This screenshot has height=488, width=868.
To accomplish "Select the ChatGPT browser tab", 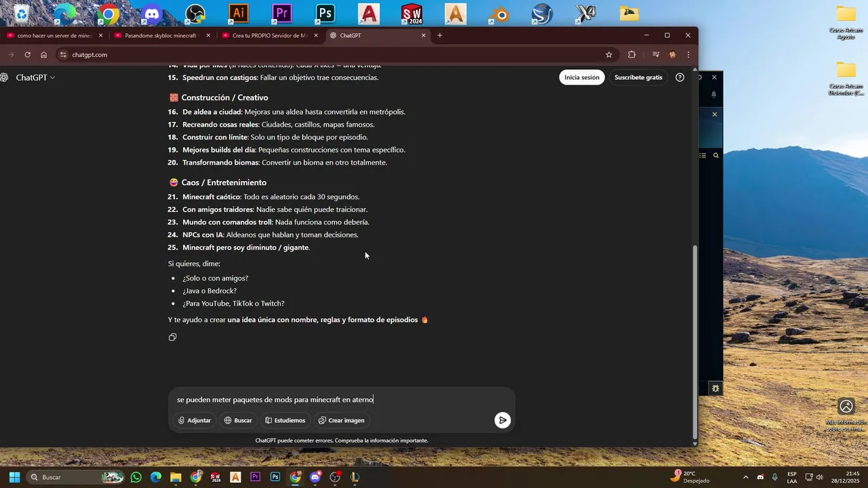I will point(377,35).
